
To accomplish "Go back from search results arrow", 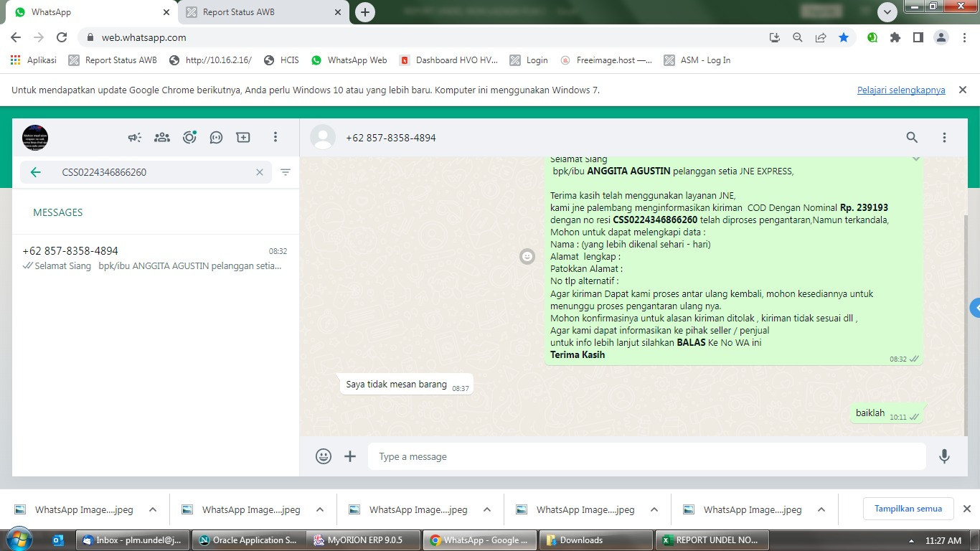I will tap(35, 172).
